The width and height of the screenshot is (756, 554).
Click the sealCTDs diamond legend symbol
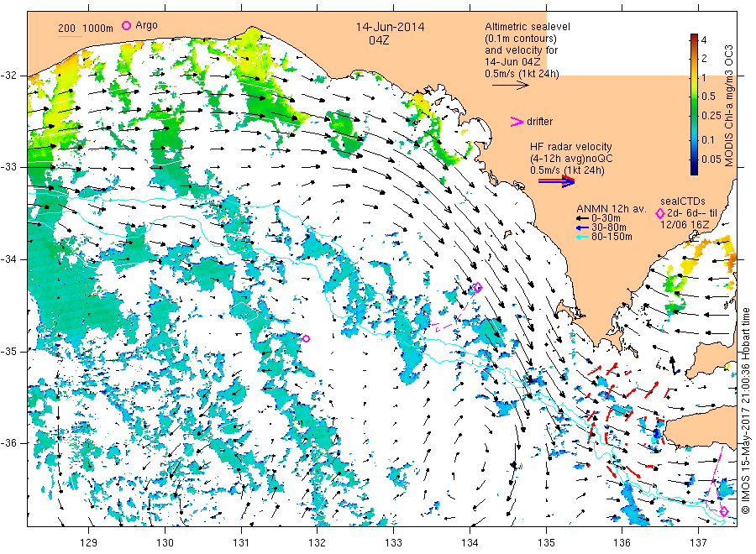[660, 213]
